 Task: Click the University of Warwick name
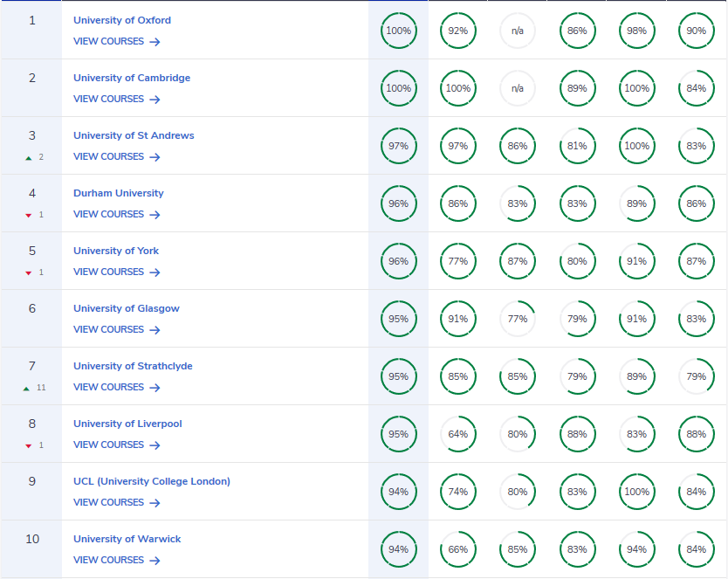pyautogui.click(x=127, y=539)
